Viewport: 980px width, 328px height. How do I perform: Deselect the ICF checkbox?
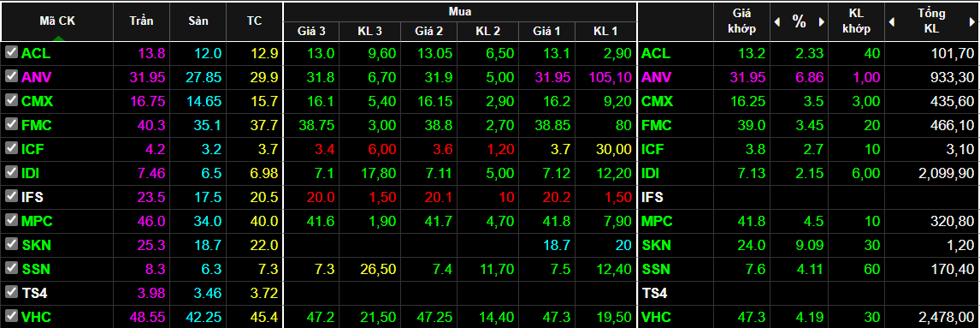pos(10,149)
